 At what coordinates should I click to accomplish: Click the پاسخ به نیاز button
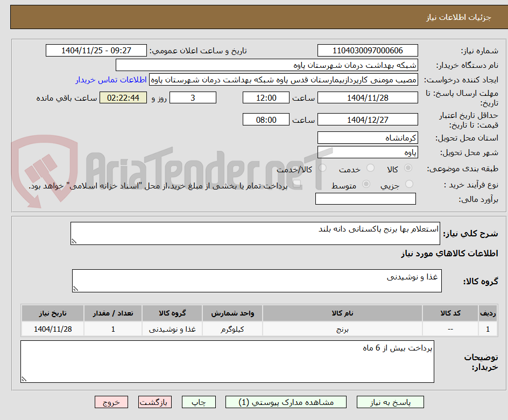click(390, 402)
